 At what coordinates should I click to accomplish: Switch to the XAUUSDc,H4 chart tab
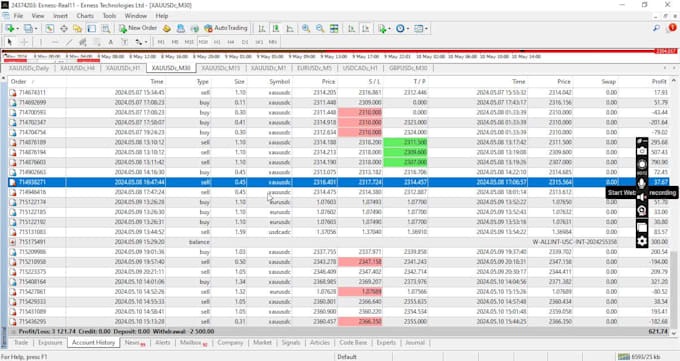(x=77, y=68)
